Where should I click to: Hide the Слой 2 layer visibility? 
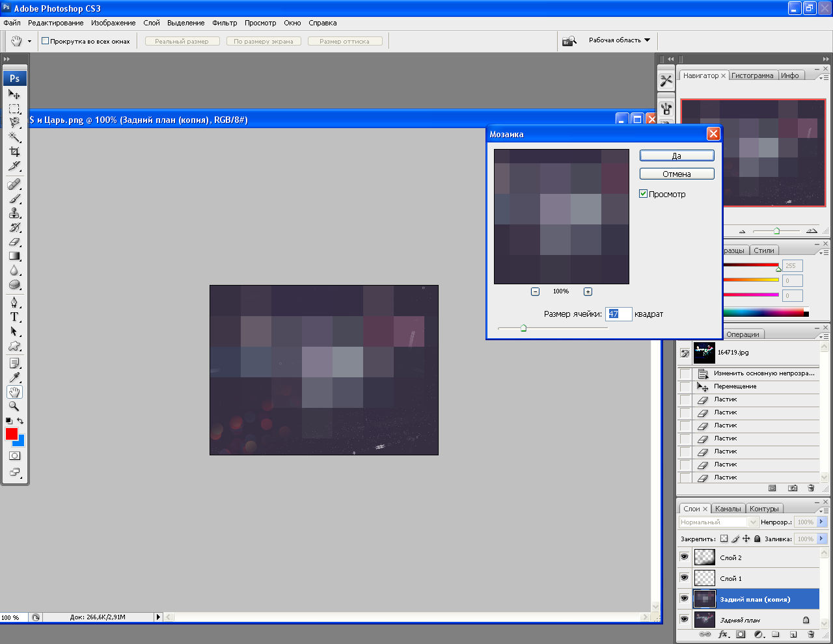coord(684,557)
